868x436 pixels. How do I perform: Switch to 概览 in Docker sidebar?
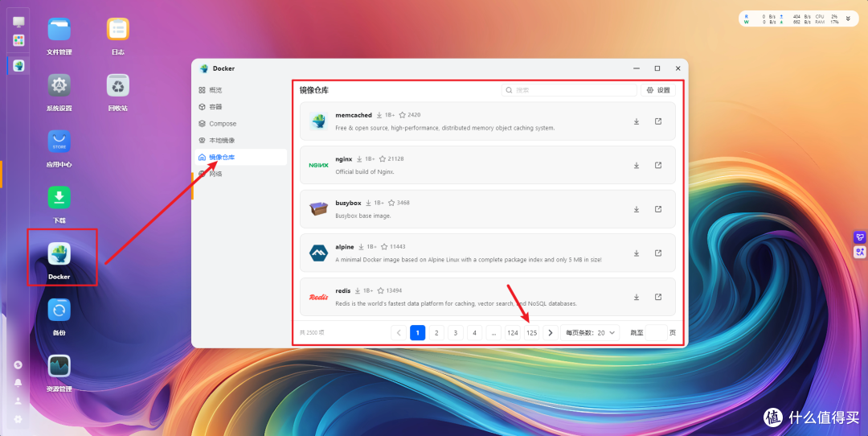point(240,90)
